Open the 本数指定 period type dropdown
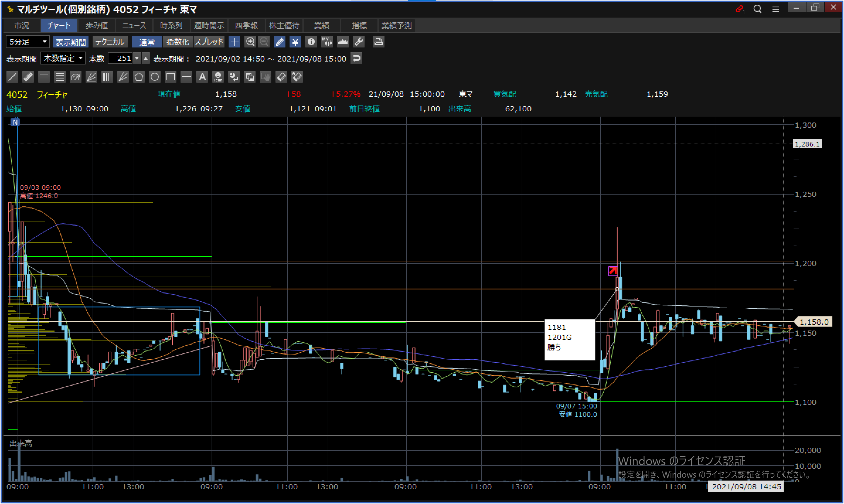This screenshot has width=844, height=504. pos(63,58)
